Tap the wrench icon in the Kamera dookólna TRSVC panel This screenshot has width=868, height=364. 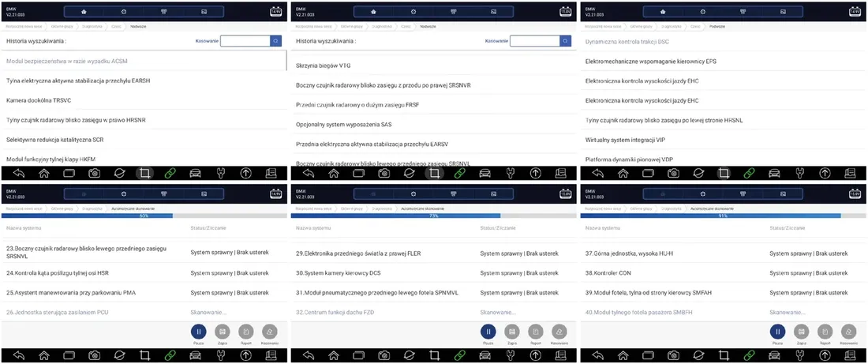pyautogui.click(x=220, y=174)
